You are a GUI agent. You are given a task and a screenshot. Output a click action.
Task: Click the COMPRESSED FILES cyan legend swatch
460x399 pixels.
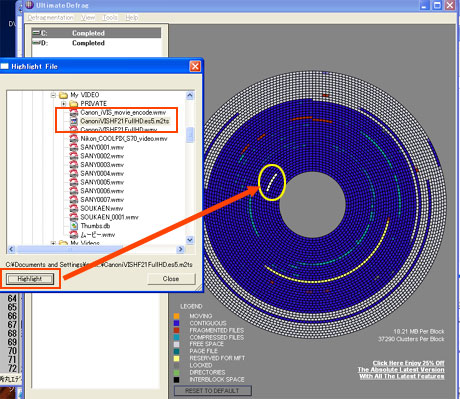pyautogui.click(x=177, y=337)
